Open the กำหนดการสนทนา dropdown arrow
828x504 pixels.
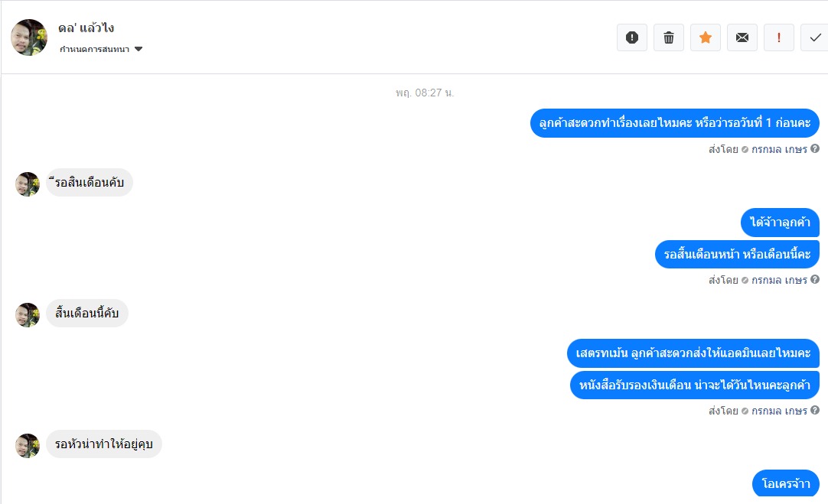pyautogui.click(x=139, y=49)
